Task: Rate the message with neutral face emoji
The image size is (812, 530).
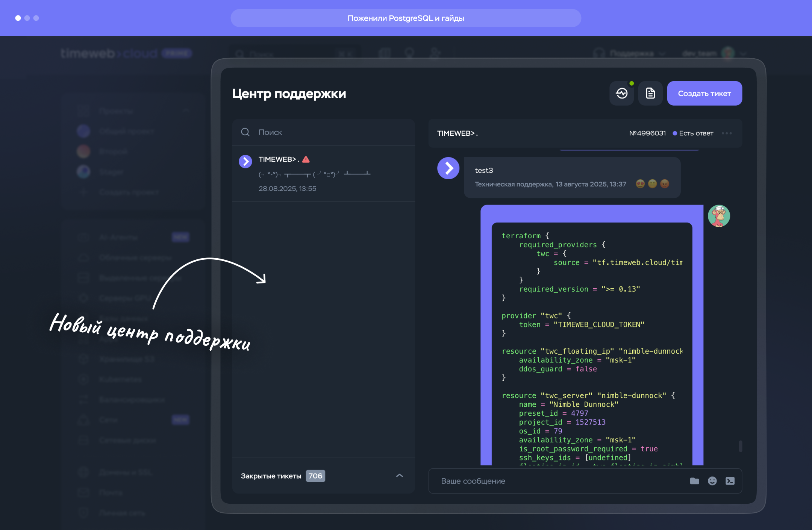Action: point(653,184)
